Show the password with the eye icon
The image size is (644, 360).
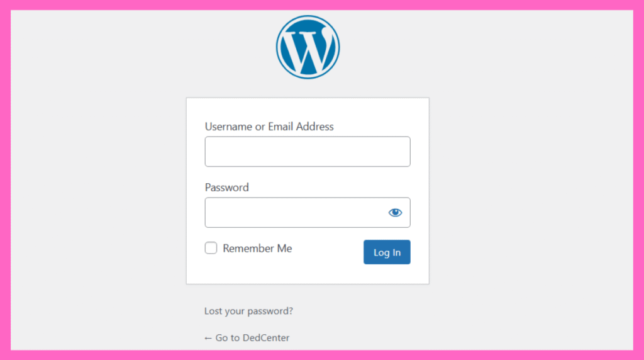[x=395, y=213]
